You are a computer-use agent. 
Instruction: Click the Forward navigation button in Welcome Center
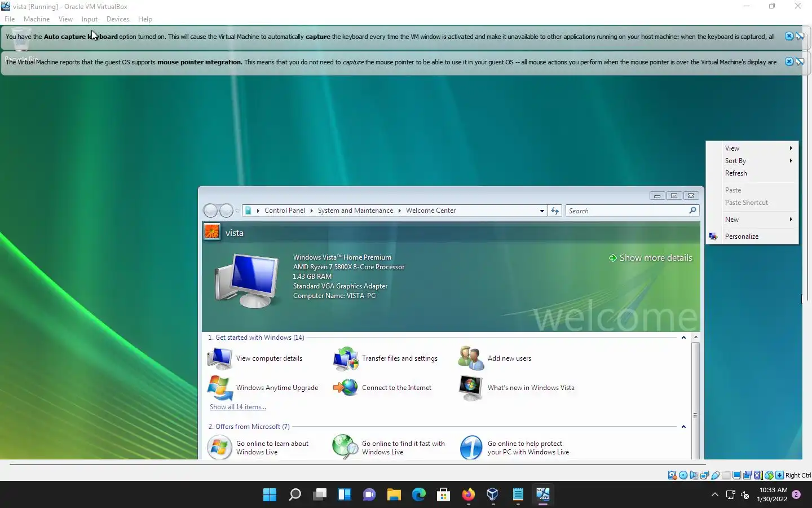(x=226, y=211)
